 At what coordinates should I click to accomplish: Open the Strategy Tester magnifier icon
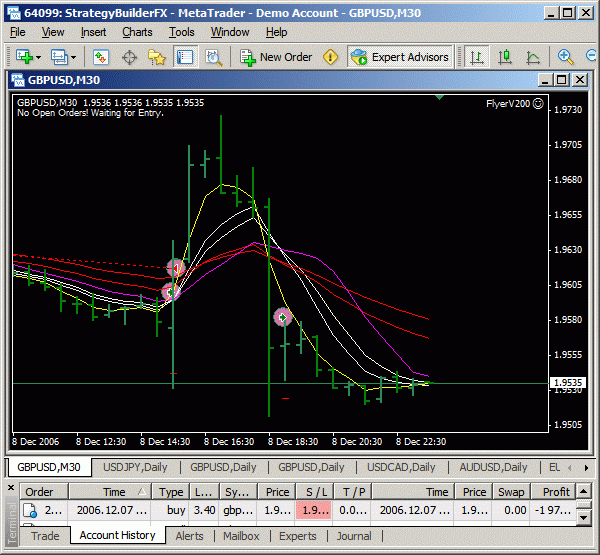click(214, 57)
